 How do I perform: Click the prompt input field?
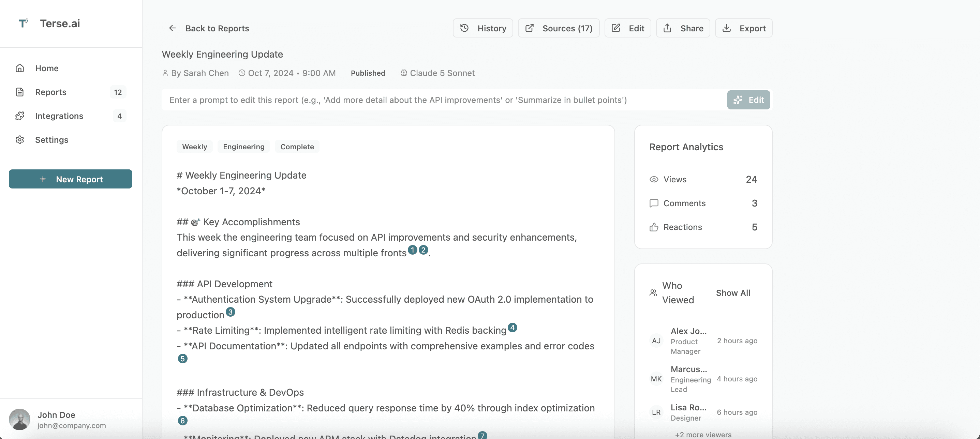coord(444,100)
